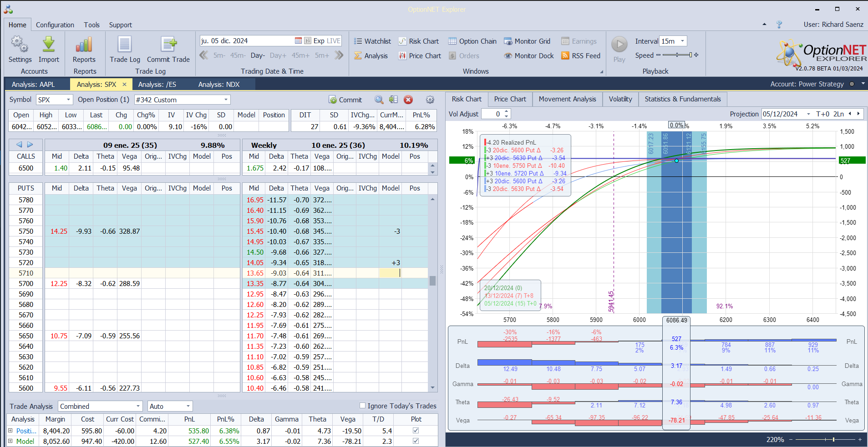Go to previous expiration with left blue arrow
Screen dimensions: 868x447
pos(19,145)
